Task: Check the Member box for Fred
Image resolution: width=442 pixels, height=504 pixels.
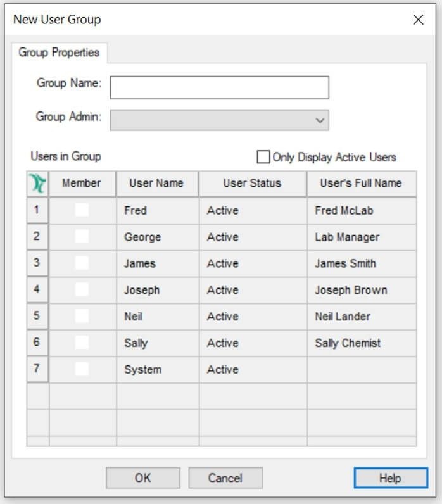Action: 82,210
